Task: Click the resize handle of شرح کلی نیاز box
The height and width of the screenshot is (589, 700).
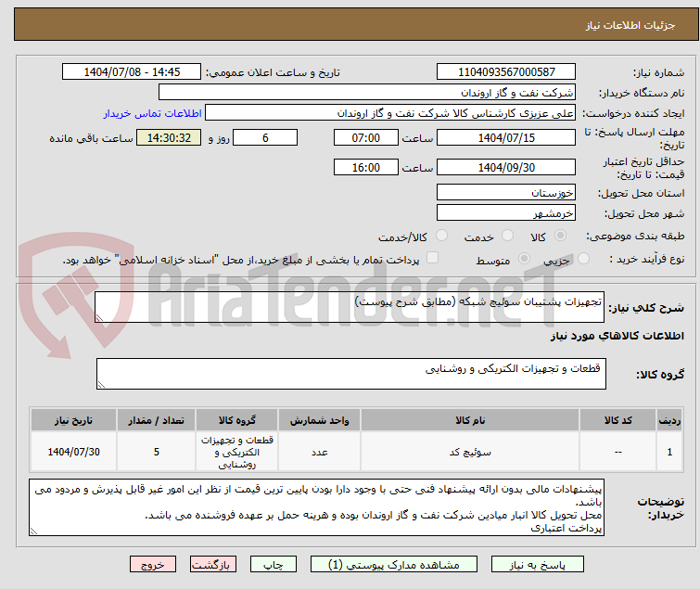Action: [x=99, y=318]
